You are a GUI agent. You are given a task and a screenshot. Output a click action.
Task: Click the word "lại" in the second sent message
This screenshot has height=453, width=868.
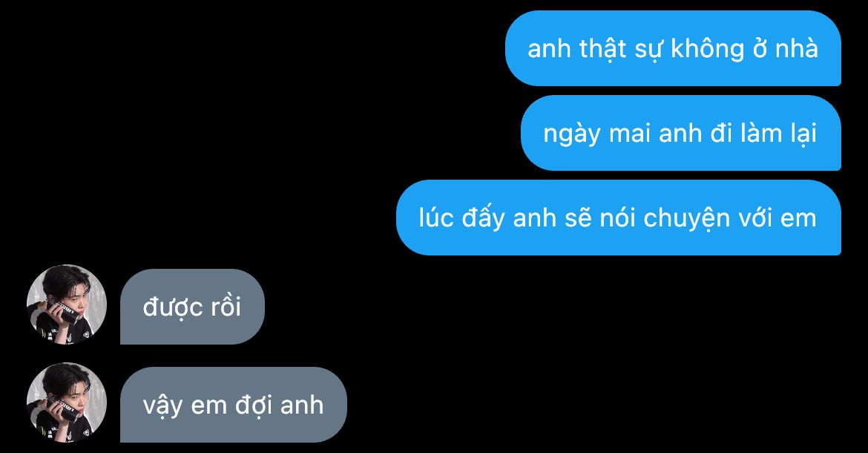803,134
